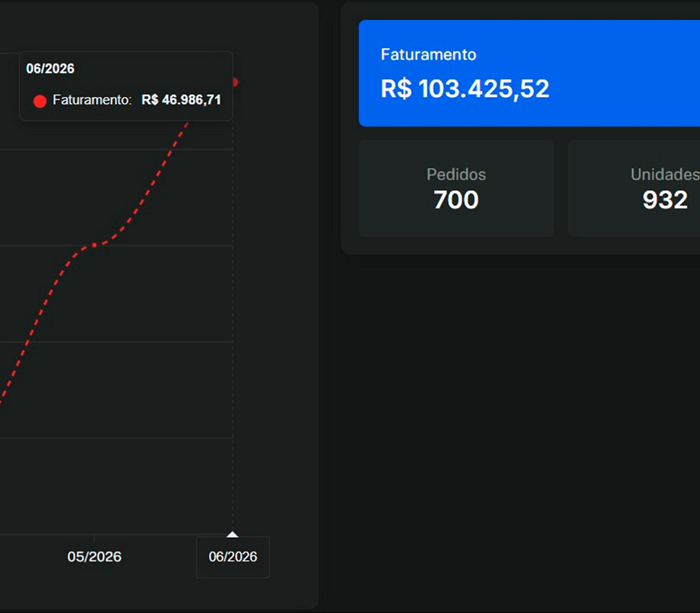Click the 06/2026 data point on chart

point(235,82)
